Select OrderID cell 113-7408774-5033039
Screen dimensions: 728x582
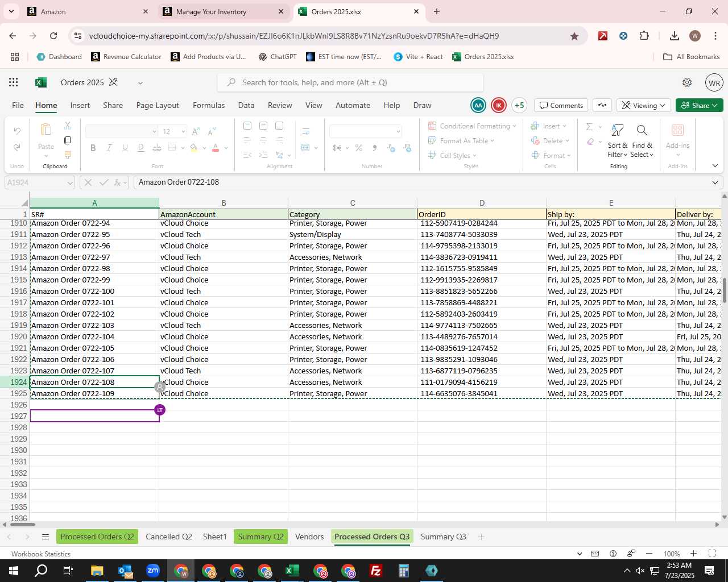tap(482, 234)
